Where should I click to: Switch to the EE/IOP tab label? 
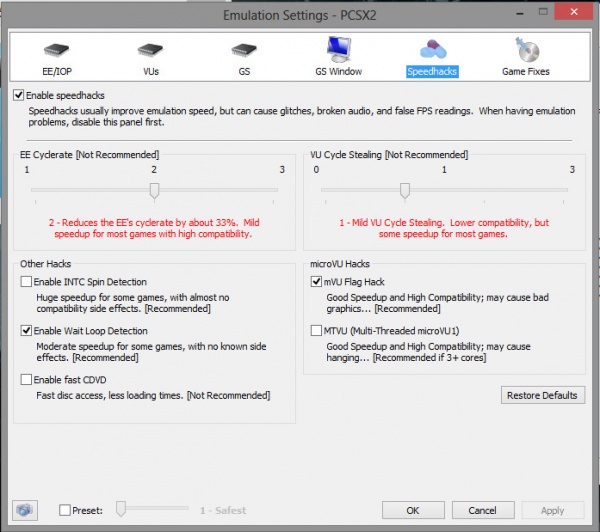pos(57,72)
